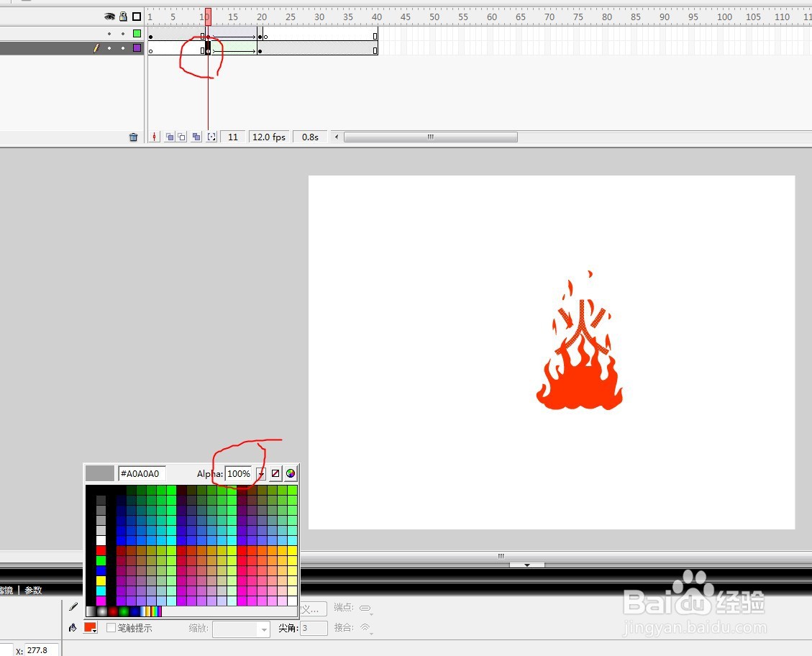
Task: Click the center frame button in timeline
Action: [155, 137]
